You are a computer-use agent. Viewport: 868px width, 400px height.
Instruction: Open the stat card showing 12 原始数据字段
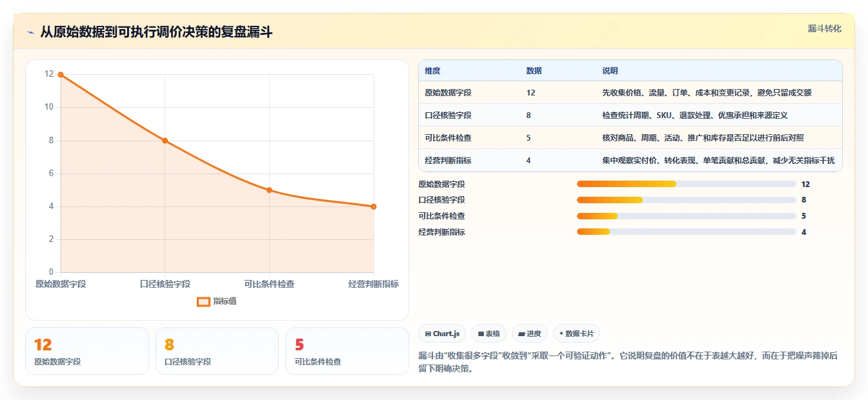click(x=87, y=351)
